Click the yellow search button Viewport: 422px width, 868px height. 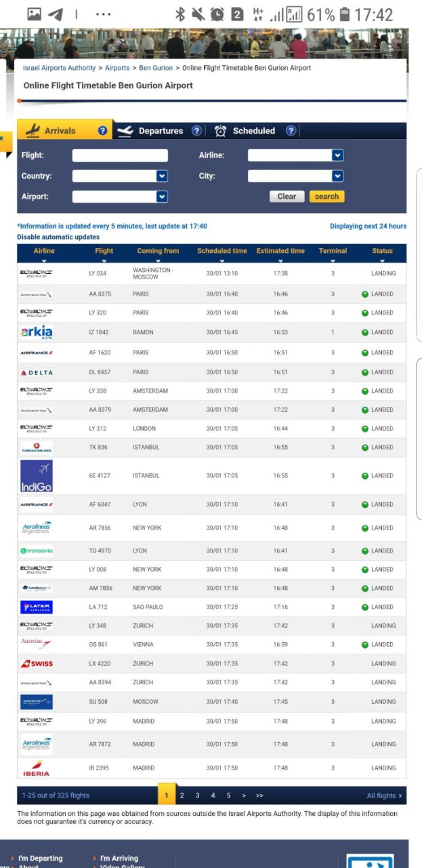coord(326,197)
